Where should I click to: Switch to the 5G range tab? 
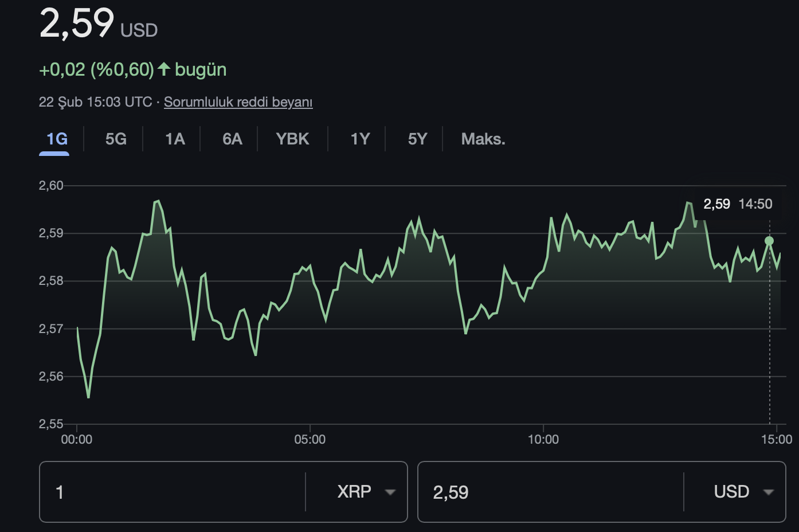(x=116, y=139)
